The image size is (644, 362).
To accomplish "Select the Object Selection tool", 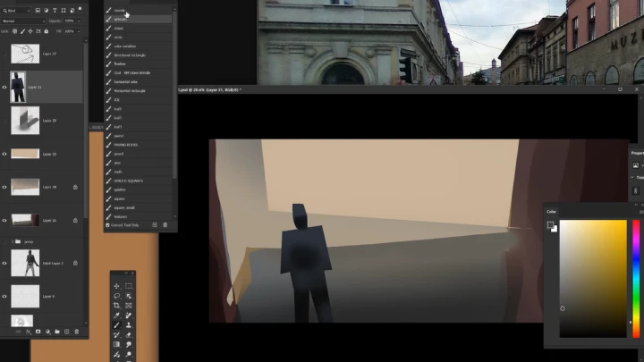I will 129,296.
